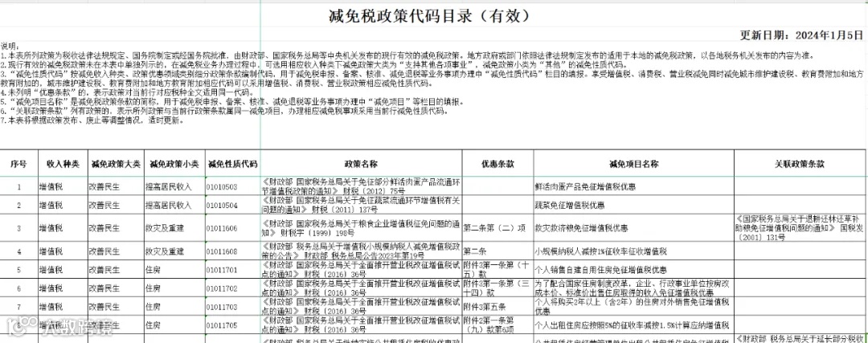Select policy name 财税〔2016〕36号 in row 6
This screenshot has height=343, width=868.
(361, 288)
